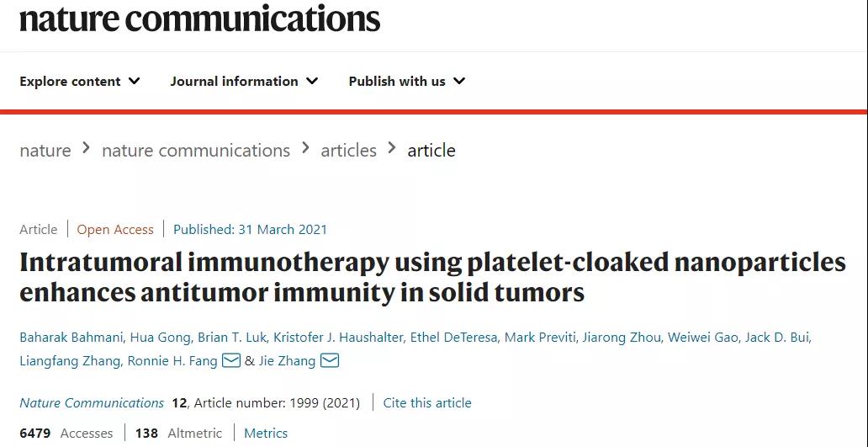868x447 pixels.
Task: Open the Metrics link
Action: [266, 434]
